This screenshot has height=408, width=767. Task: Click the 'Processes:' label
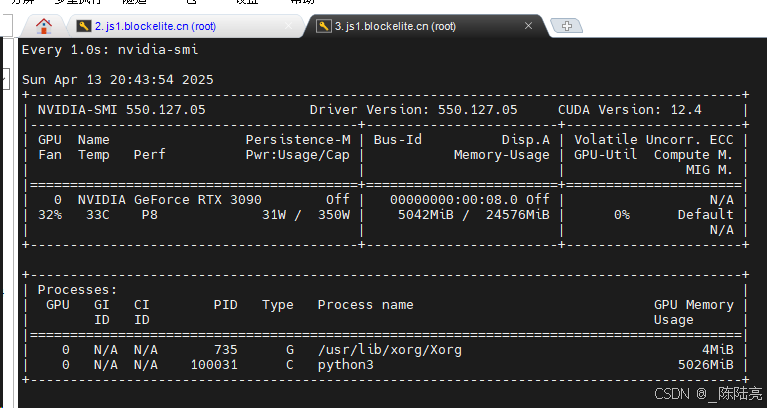[x=77, y=290]
